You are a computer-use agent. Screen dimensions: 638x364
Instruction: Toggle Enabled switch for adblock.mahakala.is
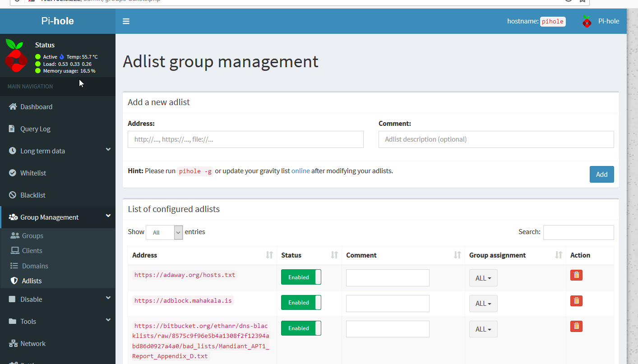[301, 303]
